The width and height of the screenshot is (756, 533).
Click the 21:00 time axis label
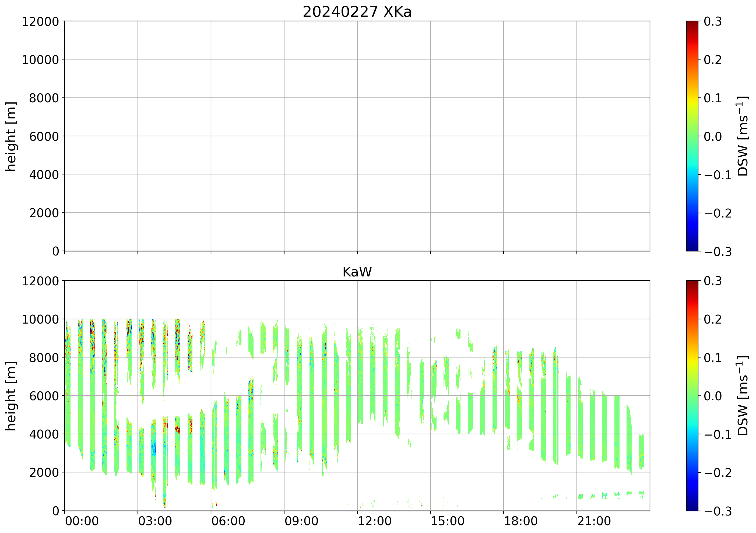coord(594,521)
